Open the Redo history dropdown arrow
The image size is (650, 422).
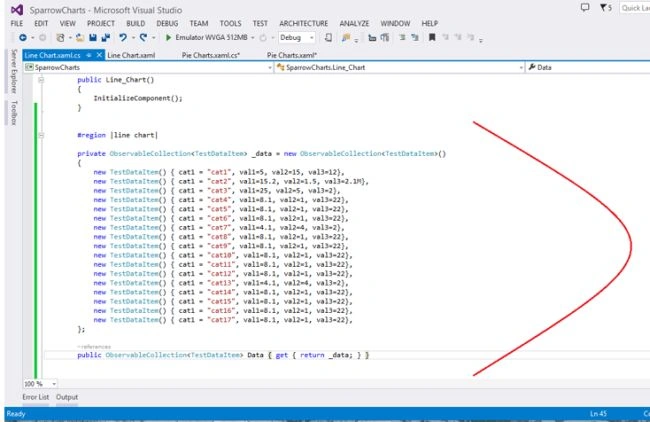coord(153,38)
